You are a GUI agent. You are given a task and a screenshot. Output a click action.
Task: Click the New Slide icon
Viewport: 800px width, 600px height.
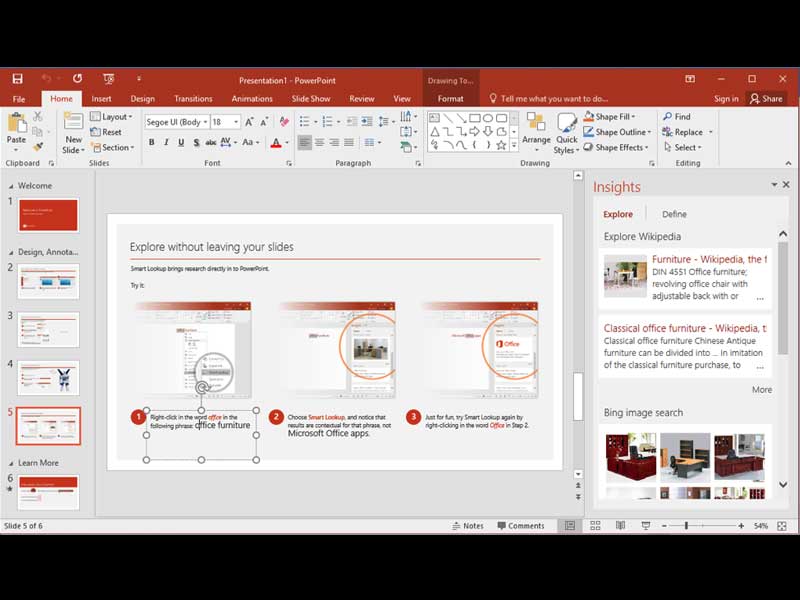tap(73, 124)
